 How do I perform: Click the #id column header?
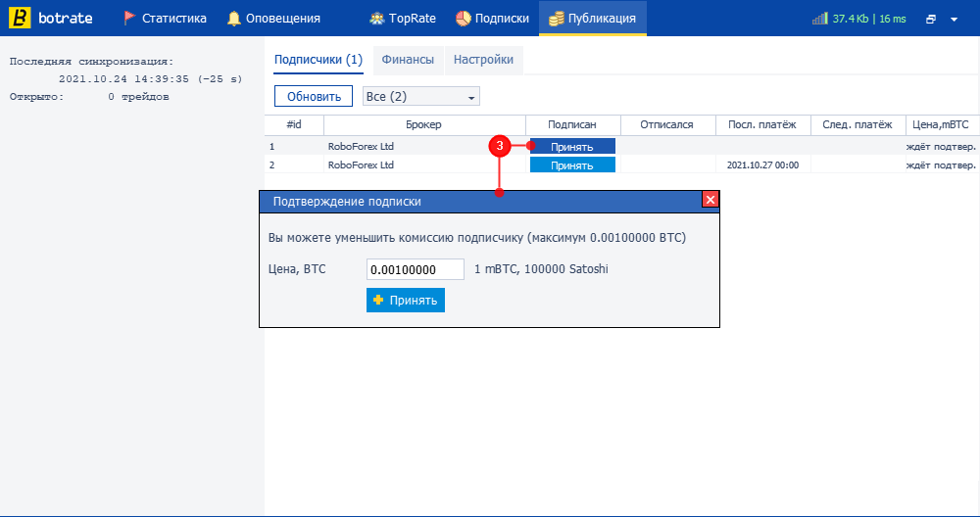point(294,125)
